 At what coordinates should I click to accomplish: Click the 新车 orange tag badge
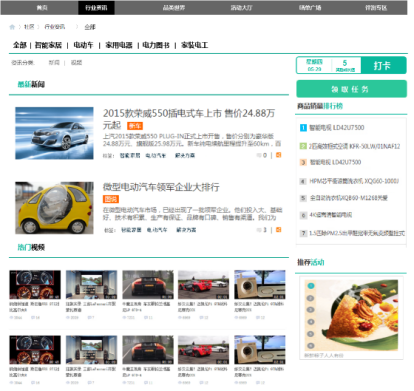coord(135,126)
